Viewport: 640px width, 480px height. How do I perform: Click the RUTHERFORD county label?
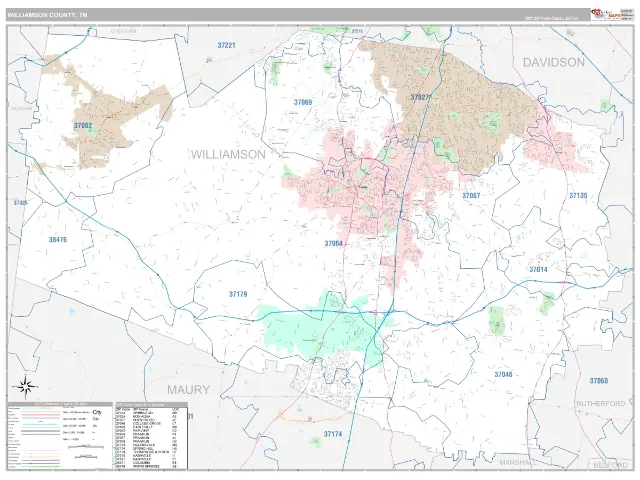[x=601, y=403]
